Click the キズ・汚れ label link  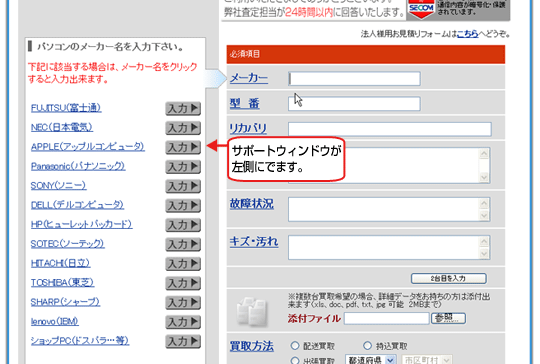click(x=254, y=242)
